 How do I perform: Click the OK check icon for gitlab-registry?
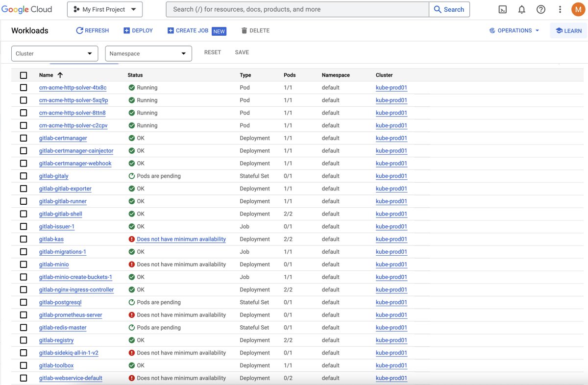click(x=131, y=340)
